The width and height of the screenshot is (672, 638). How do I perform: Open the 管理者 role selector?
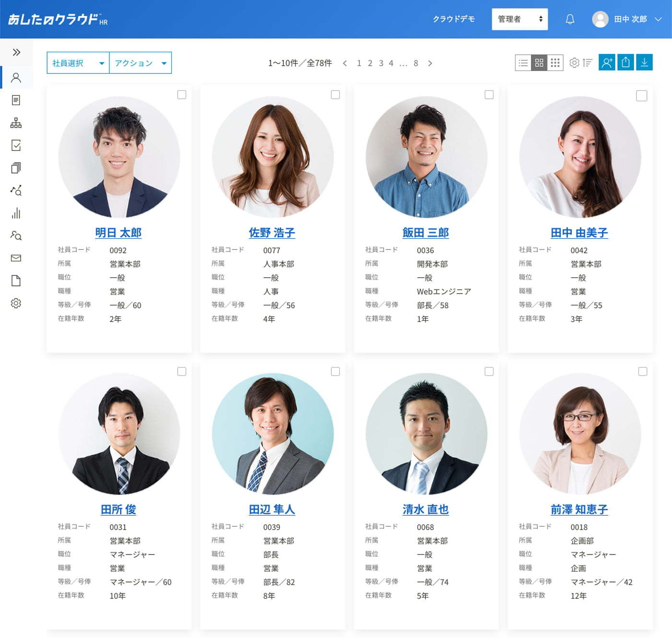520,19
